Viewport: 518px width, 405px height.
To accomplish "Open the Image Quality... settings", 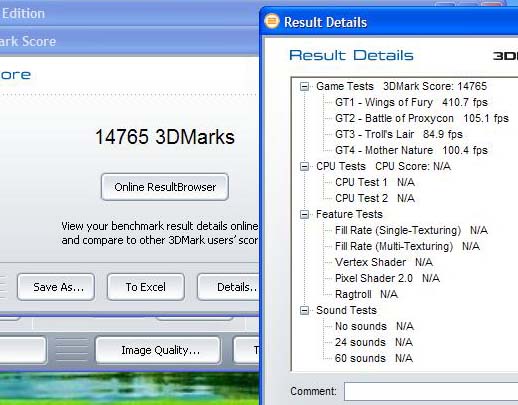I will pyautogui.click(x=158, y=350).
